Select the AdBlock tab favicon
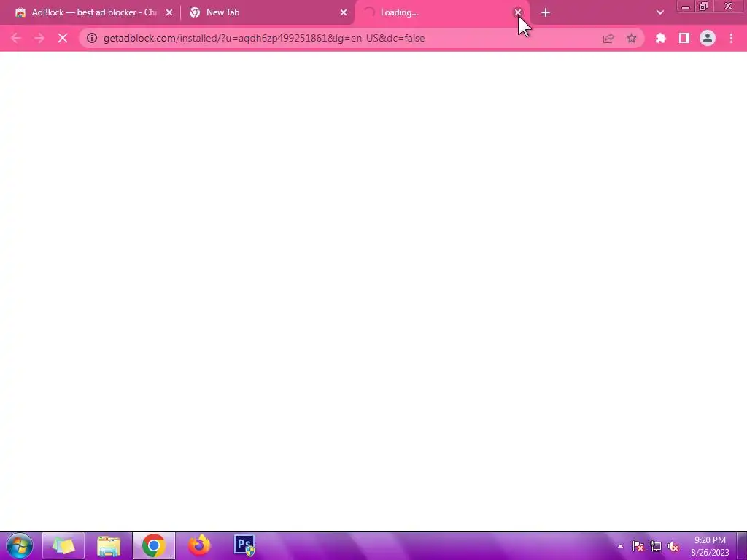This screenshot has width=747, height=560. pos(20,12)
